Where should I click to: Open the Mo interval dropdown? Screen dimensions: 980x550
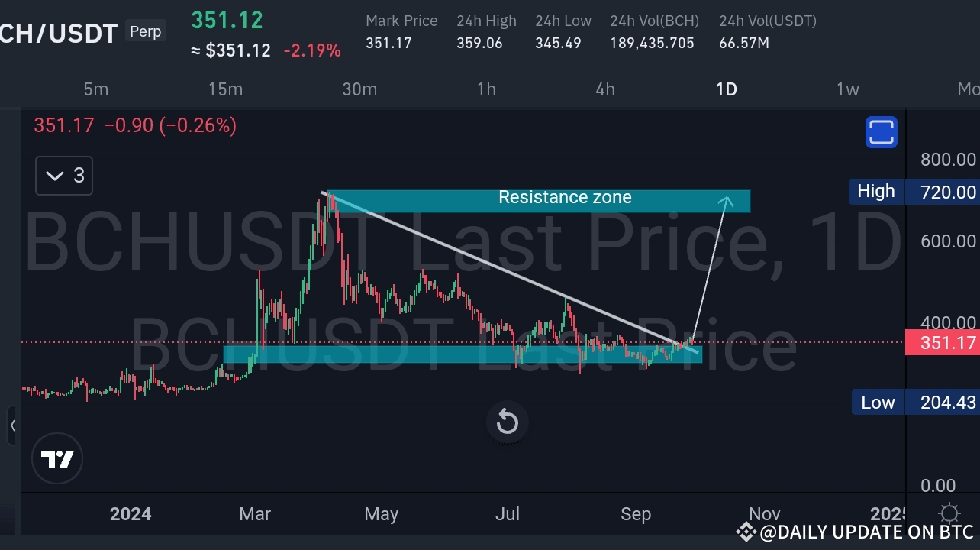point(969,89)
